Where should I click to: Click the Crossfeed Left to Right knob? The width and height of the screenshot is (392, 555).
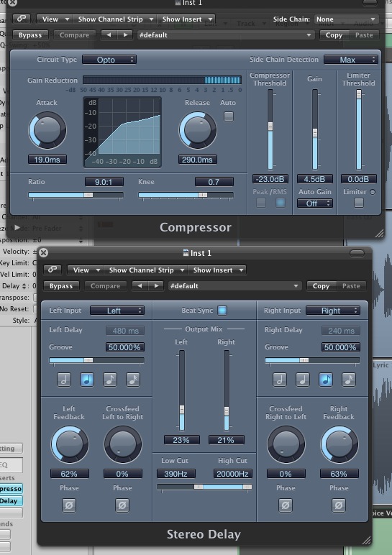(x=122, y=444)
